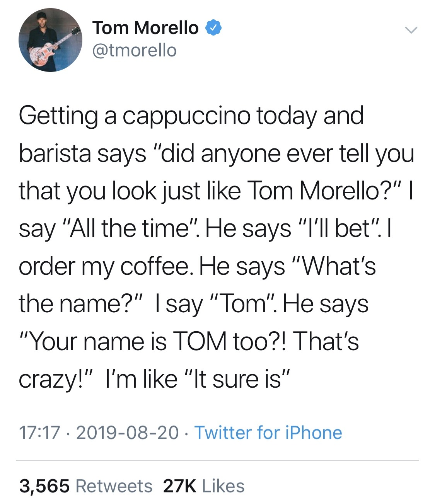Open the Tom Morello display name
Viewport: 435px width, 504px height.
coord(145,28)
